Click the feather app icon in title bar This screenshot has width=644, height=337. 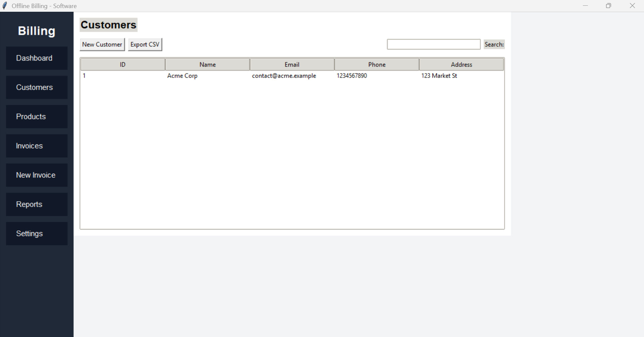point(5,6)
